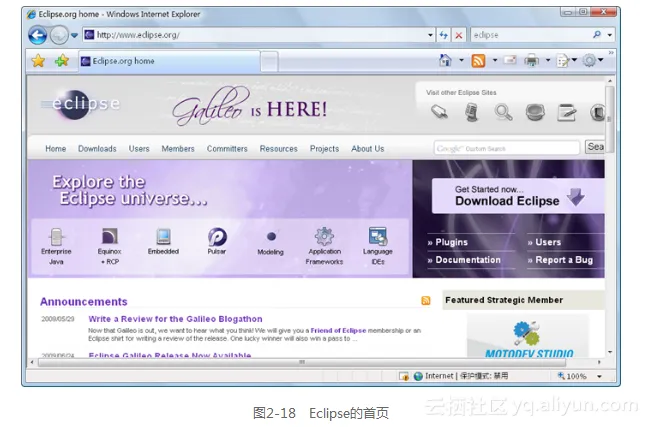
Task: Click the Read Mail toolbar icon
Action: 510,60
